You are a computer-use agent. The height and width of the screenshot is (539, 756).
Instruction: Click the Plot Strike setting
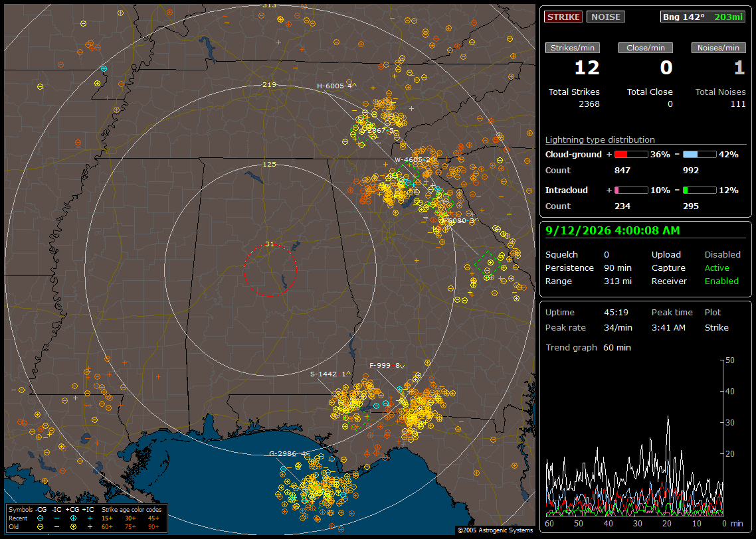click(716, 327)
